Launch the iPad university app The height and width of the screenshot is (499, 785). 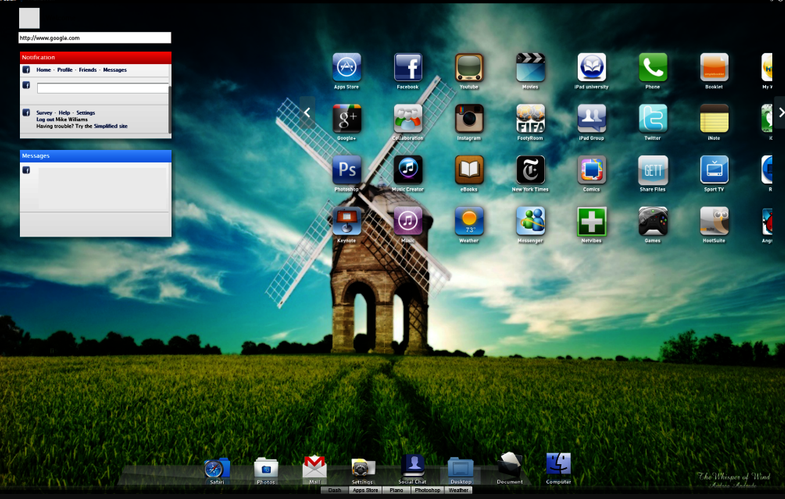(x=592, y=67)
